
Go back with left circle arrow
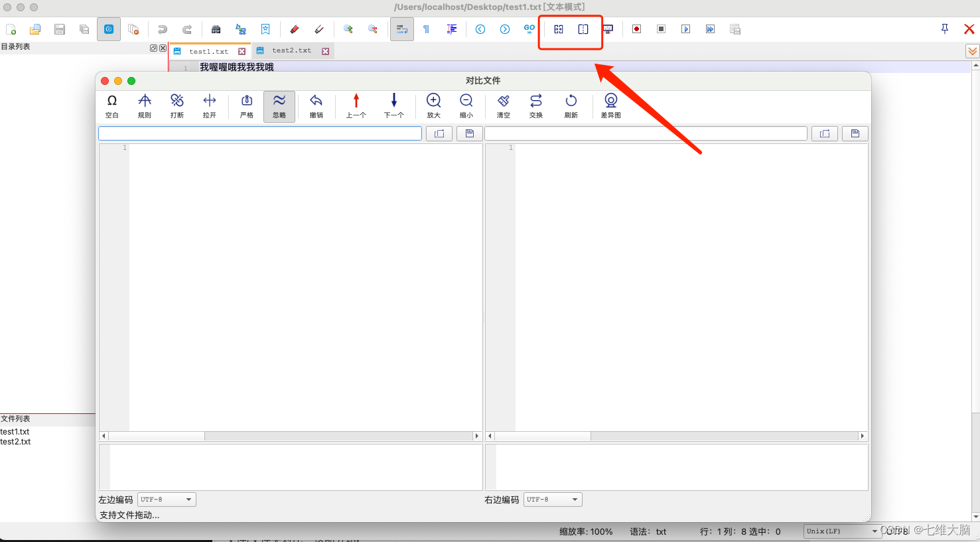480,29
